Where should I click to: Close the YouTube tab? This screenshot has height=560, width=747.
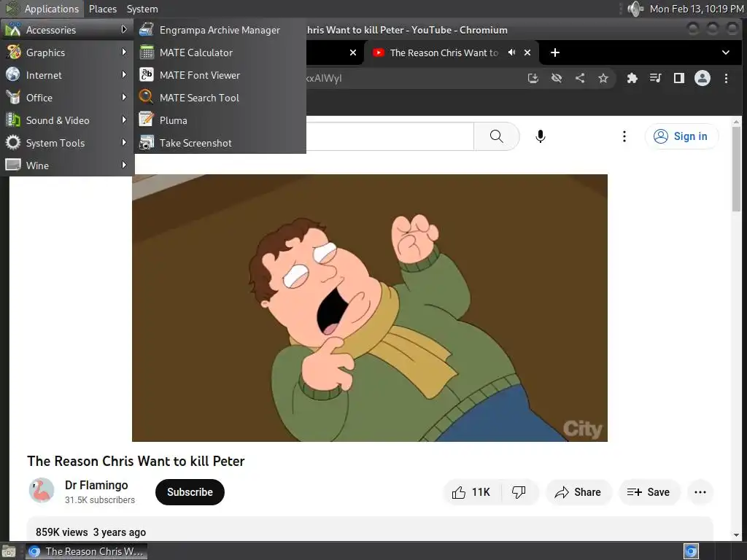click(527, 52)
